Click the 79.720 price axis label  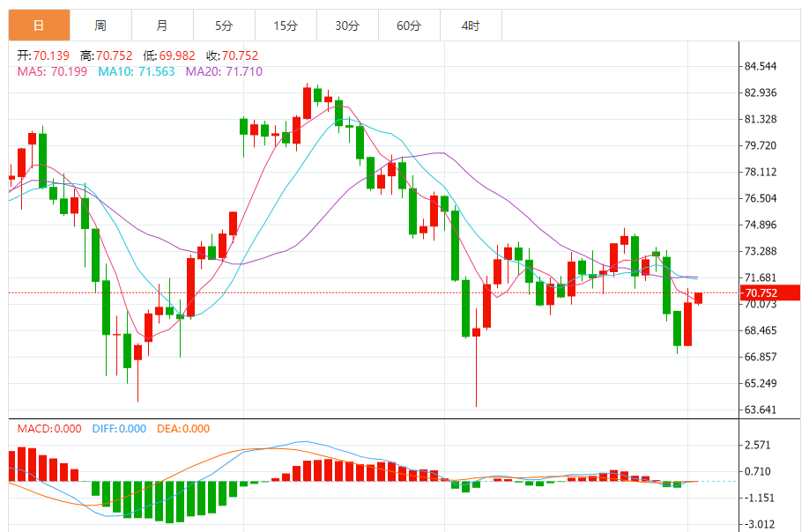760,145
